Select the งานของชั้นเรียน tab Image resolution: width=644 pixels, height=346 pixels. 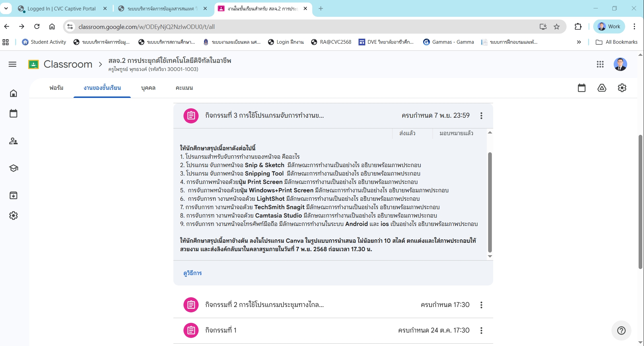click(x=102, y=88)
